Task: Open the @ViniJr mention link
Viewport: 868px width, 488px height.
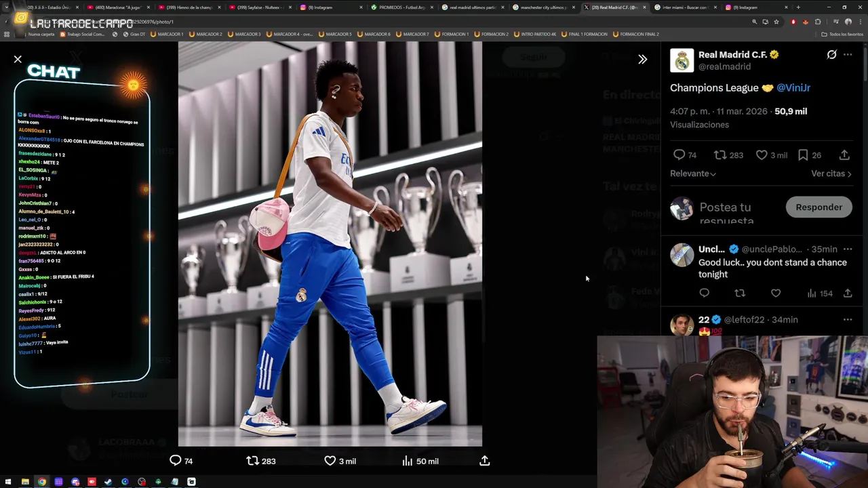Action: click(x=793, y=87)
